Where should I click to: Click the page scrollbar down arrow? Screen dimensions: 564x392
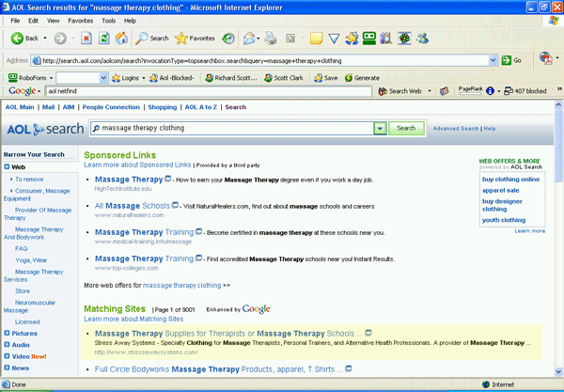coord(558,372)
